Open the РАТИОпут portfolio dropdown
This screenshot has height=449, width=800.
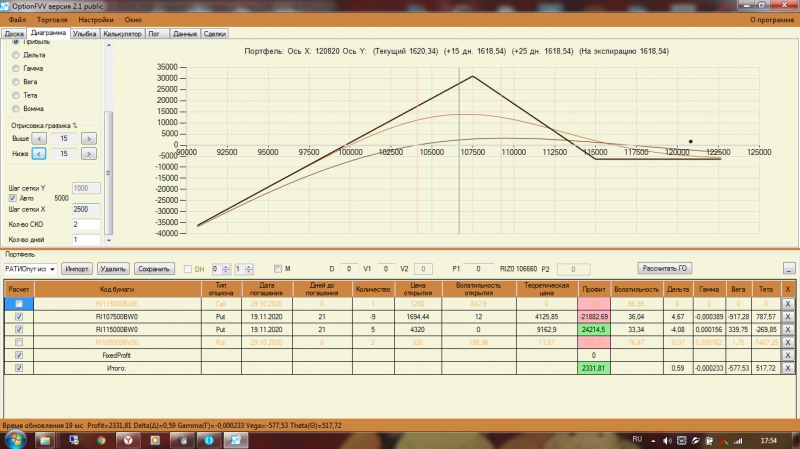tap(30, 269)
